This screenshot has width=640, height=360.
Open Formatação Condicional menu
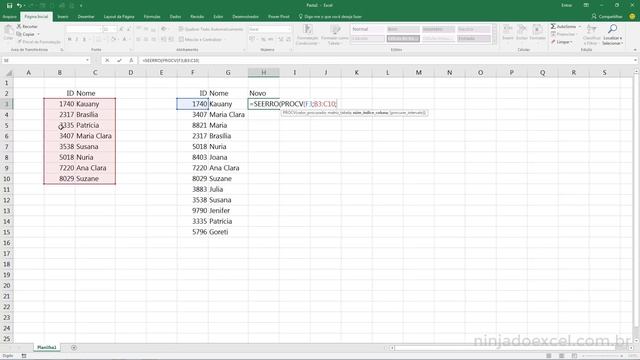(307, 35)
